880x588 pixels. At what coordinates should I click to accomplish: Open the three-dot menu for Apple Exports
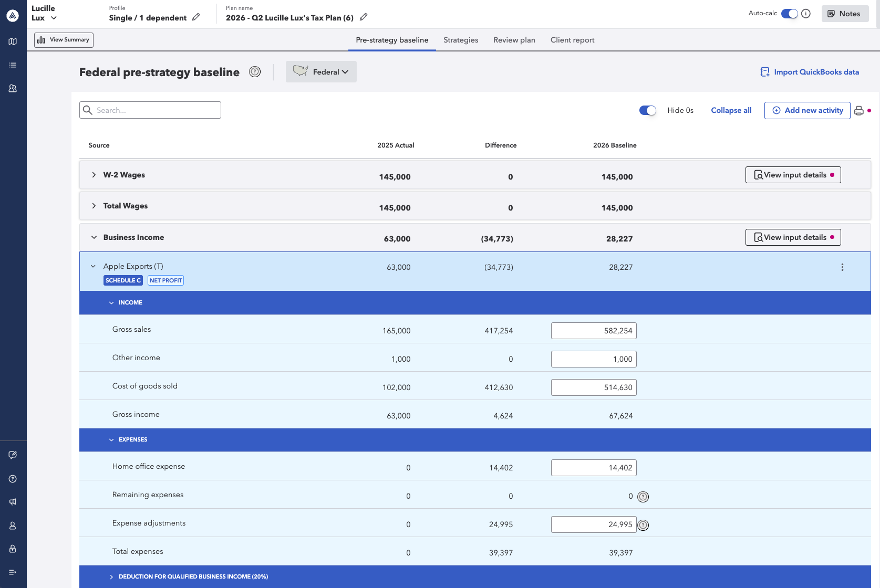coord(842,267)
